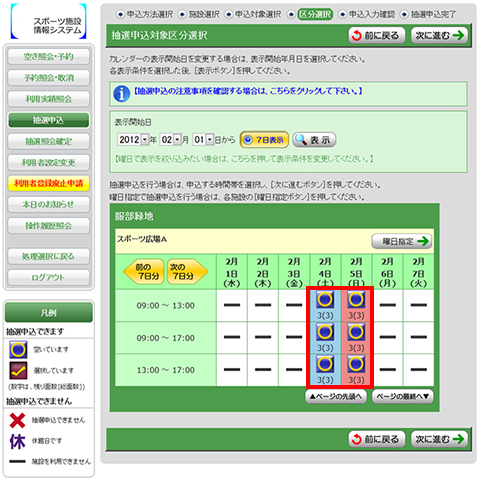
Task: Click the top 次に進む button
Action: [439, 35]
